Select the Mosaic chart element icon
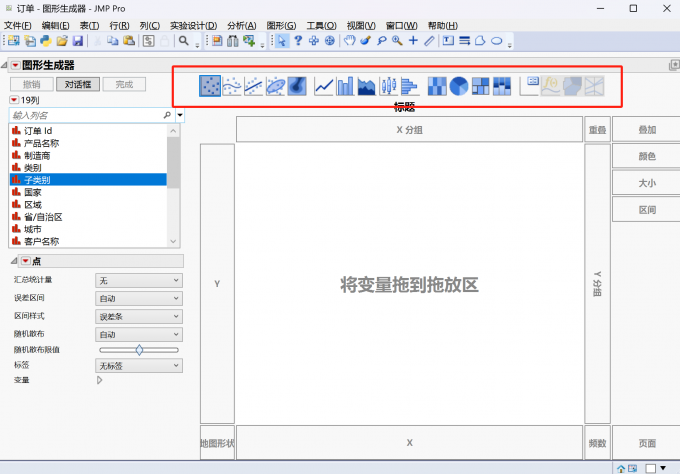 click(x=502, y=86)
